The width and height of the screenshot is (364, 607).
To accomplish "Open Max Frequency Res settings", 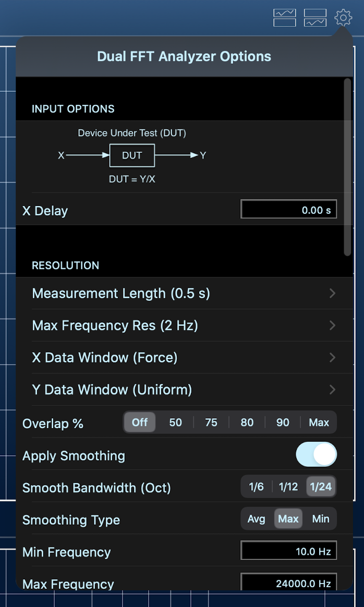I will pos(183,325).
